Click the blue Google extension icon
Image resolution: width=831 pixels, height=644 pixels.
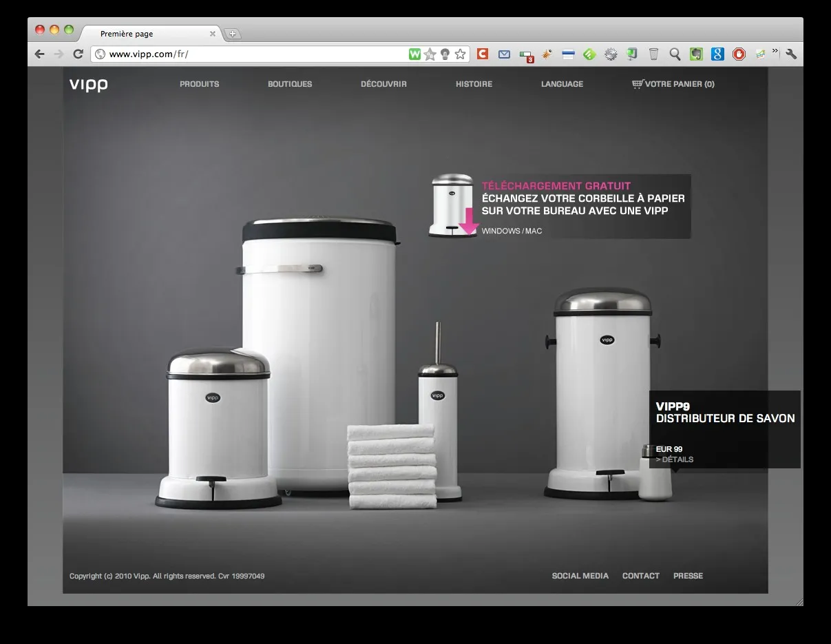[x=717, y=54]
